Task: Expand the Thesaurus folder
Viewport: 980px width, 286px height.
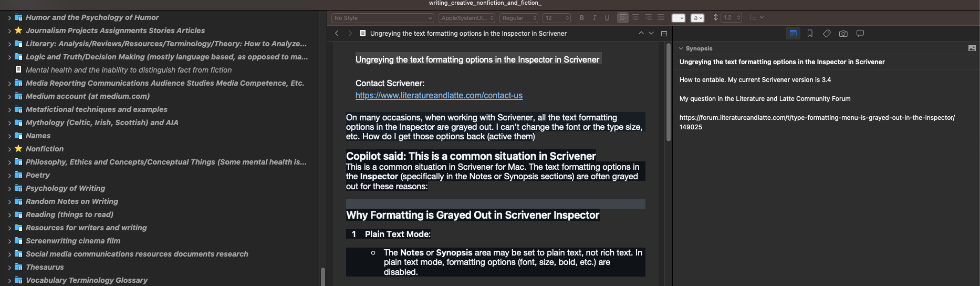Action: (9, 267)
